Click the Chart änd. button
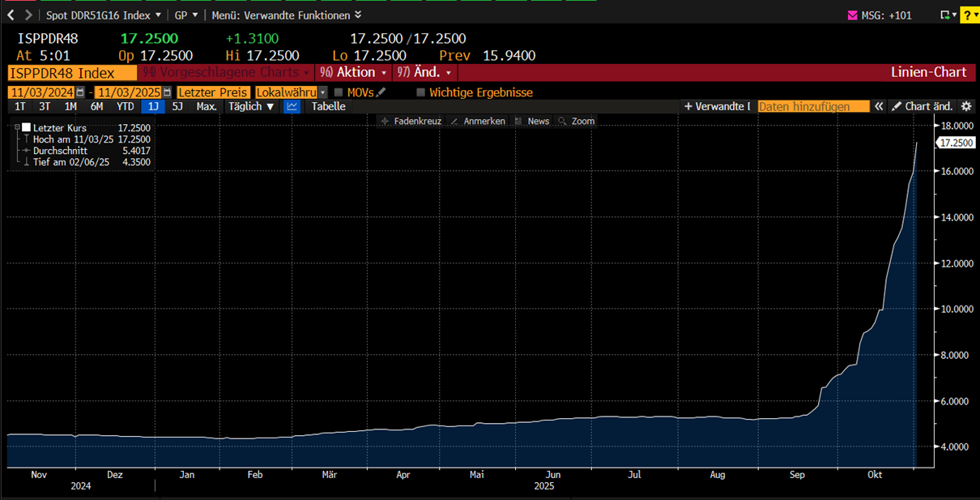The height and width of the screenshot is (500, 980). click(x=922, y=107)
